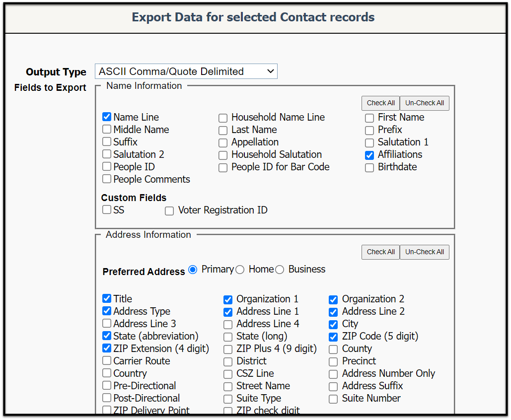This screenshot has width=511, height=420.
Task: Open the Output Type dropdown
Action: click(x=186, y=71)
